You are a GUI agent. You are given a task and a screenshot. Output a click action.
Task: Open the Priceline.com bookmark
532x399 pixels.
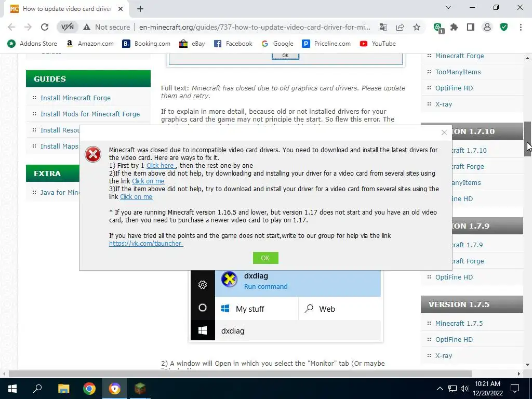(x=326, y=44)
